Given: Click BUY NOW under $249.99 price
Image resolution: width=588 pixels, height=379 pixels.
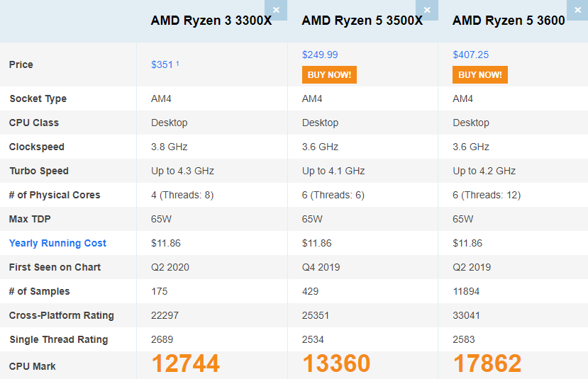Looking at the screenshot, I should coord(329,75).
